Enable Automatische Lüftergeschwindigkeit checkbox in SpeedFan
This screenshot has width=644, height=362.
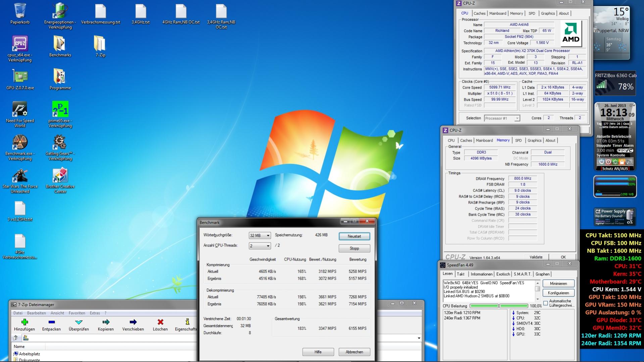point(546,303)
